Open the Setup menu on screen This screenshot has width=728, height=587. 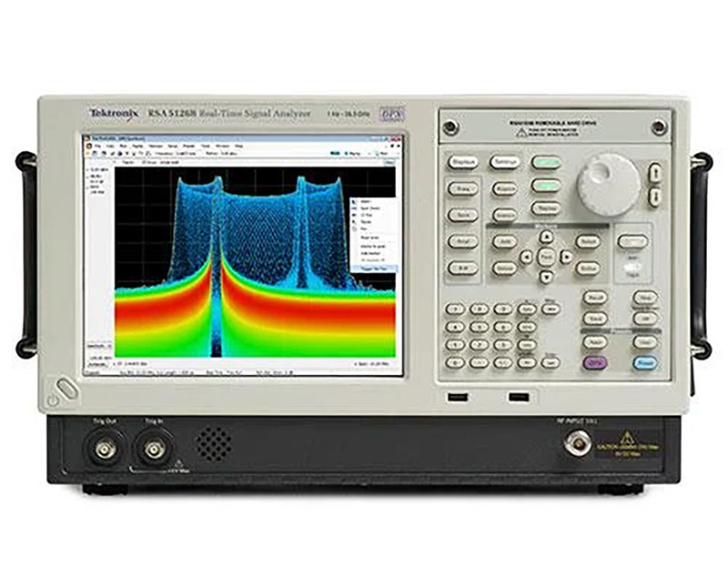click(172, 147)
